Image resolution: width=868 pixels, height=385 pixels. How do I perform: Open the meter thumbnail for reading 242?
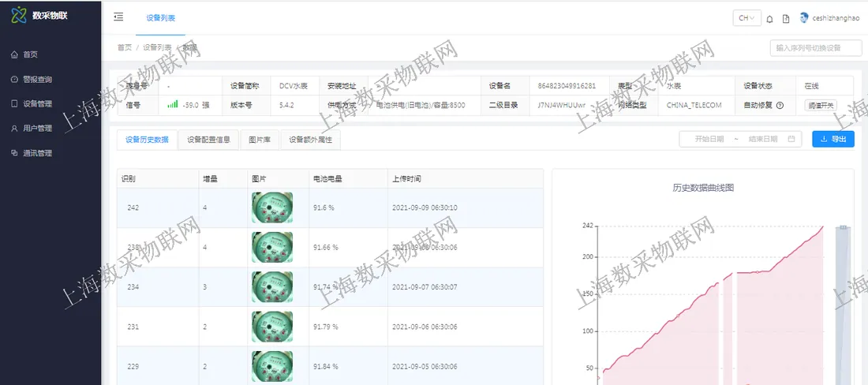click(271, 207)
